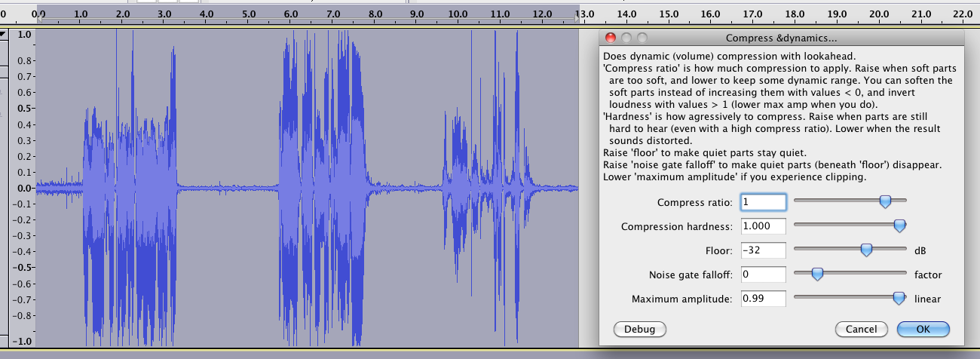The image size is (980, 359).
Task: Click the Floor dB input field
Action: tap(764, 250)
